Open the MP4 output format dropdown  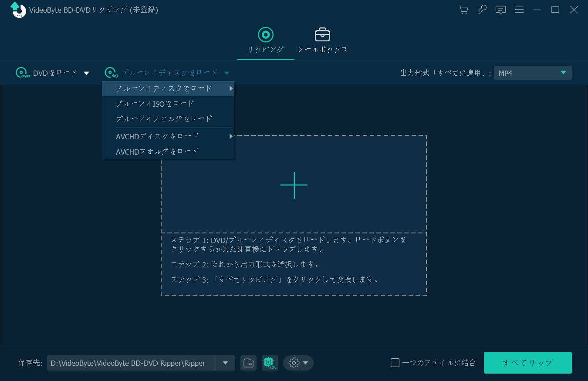click(533, 73)
